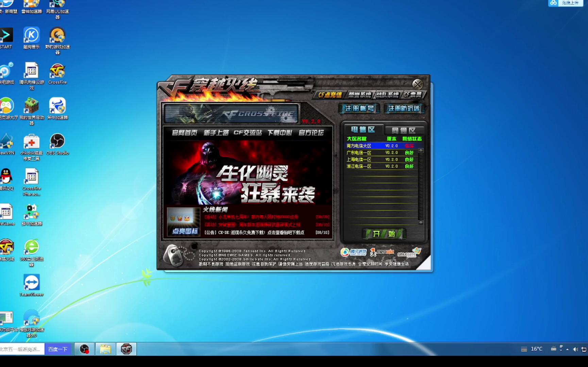Click the 开始 start game button

point(384,234)
